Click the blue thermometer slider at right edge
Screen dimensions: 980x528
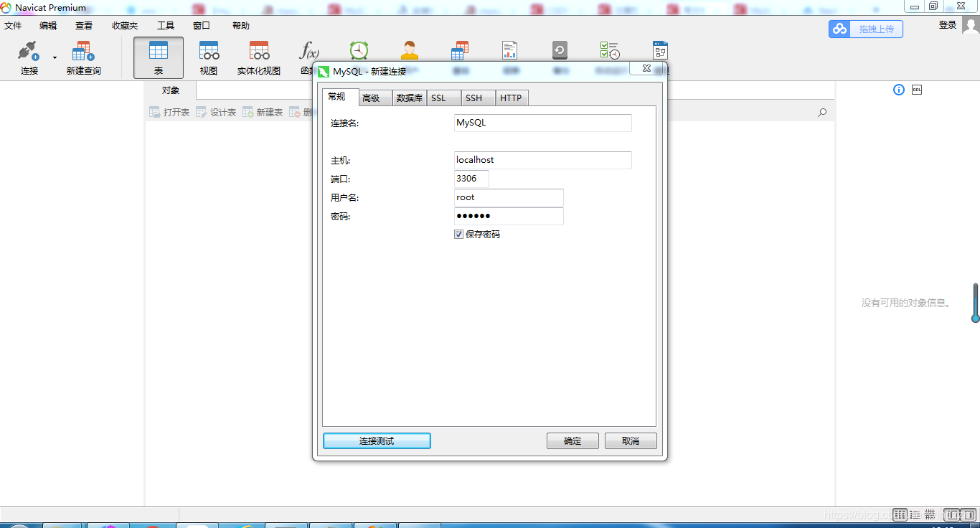[976, 303]
